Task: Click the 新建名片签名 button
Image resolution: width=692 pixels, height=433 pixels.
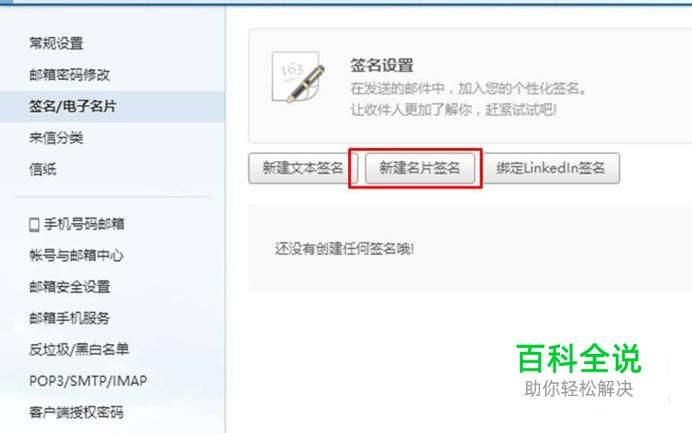Action: pos(420,168)
